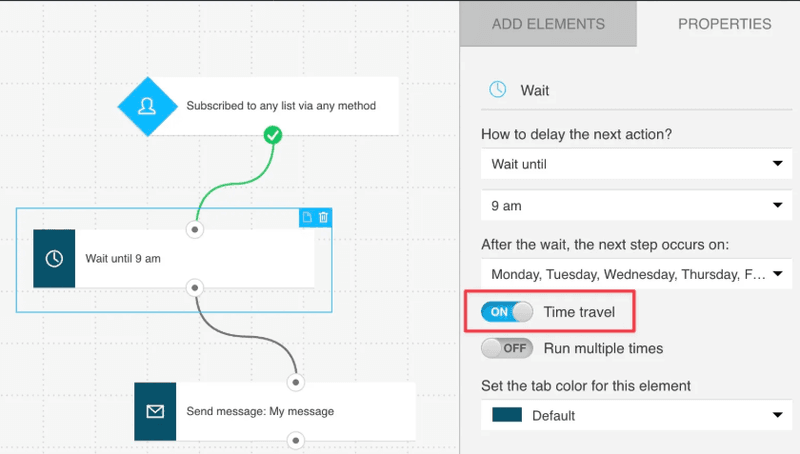Image resolution: width=800 pixels, height=454 pixels.
Task: Click the clock icon on Wait block
Action: (54, 258)
